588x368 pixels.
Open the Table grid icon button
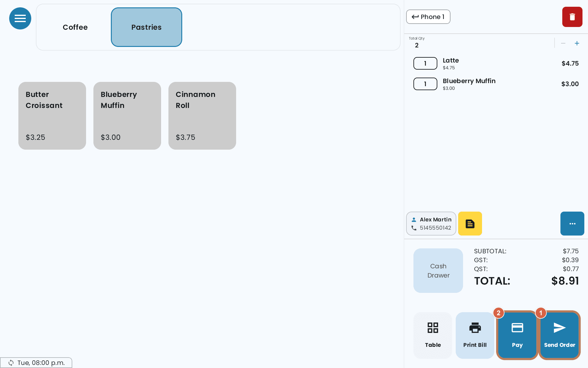(433, 335)
